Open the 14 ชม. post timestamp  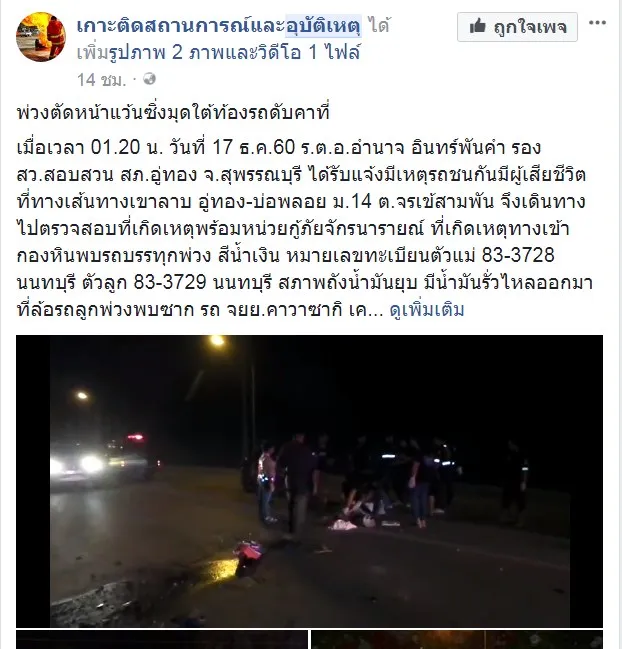(101, 79)
